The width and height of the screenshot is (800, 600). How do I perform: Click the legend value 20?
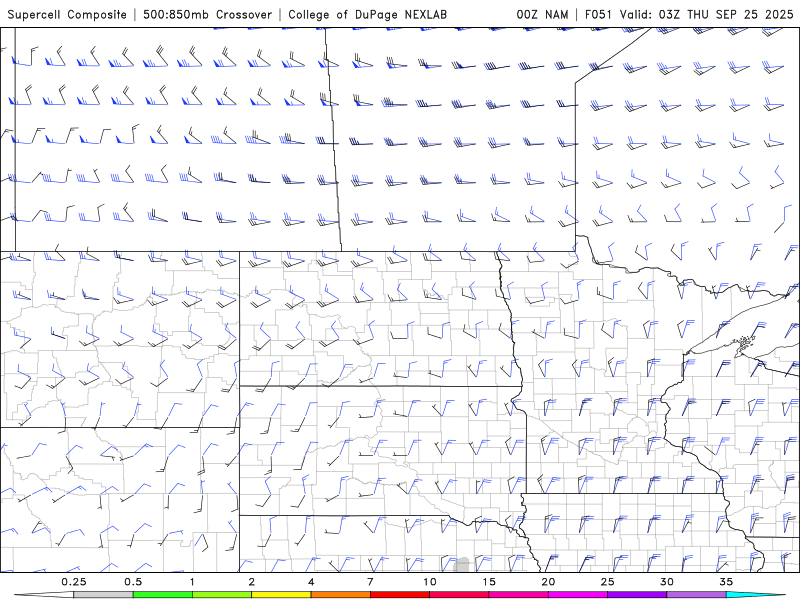pyautogui.click(x=548, y=582)
